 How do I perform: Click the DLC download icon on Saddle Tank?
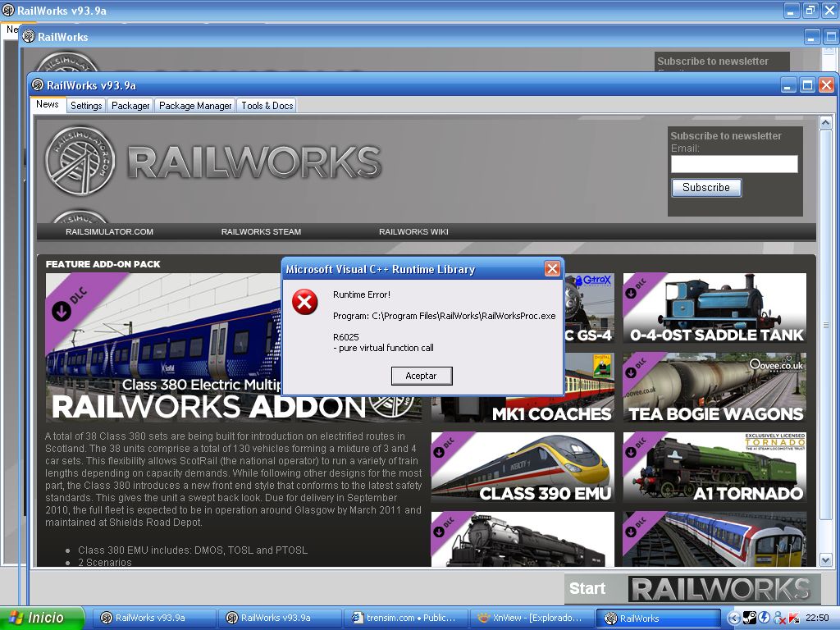click(632, 291)
